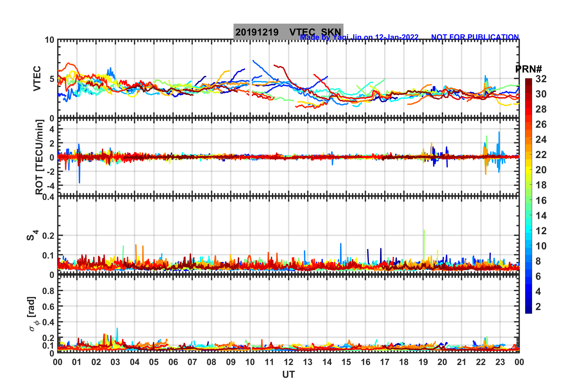Click the PRN rainbow colorbar
Viewport: 577px width, 392px height.
(x=528, y=196)
